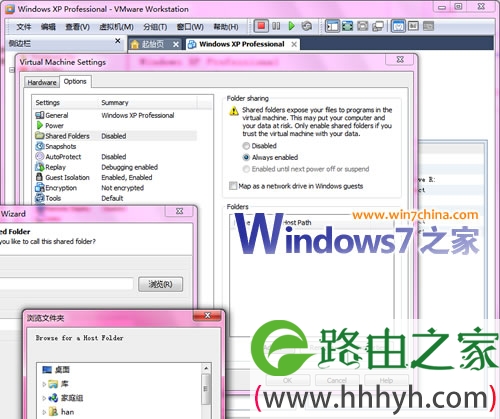This screenshot has height=419, width=500.
Task: Close the Windows XP Professional tab
Action: [x=294, y=44]
